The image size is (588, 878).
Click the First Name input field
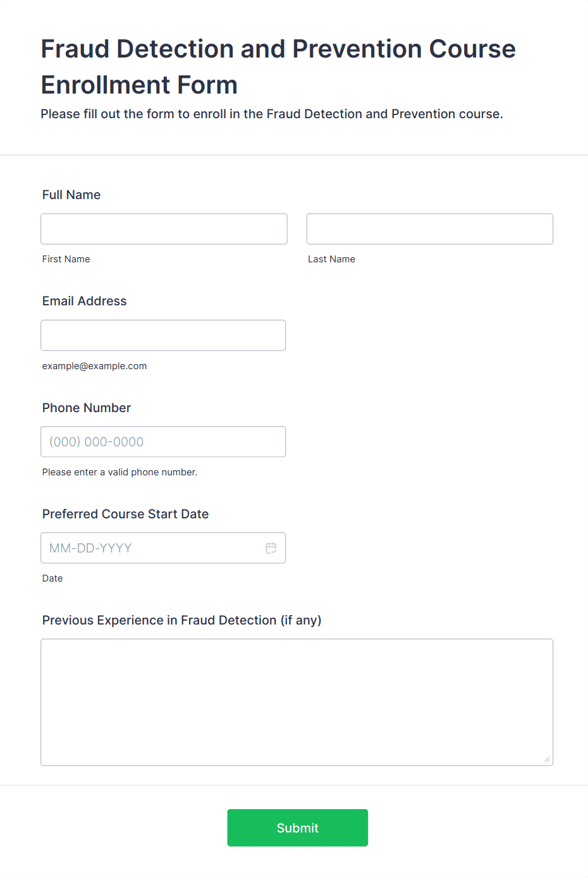164,229
